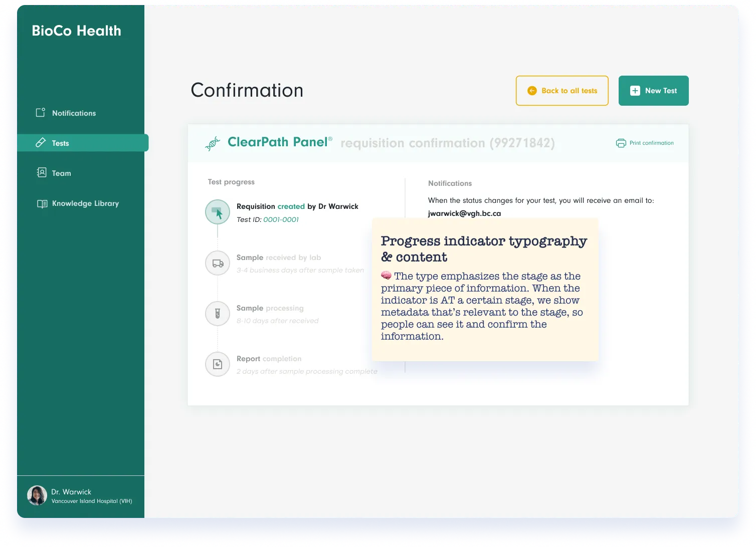Click the Vancouver Island Hospital (VIH) label
The image size is (756, 547).
coord(92,501)
